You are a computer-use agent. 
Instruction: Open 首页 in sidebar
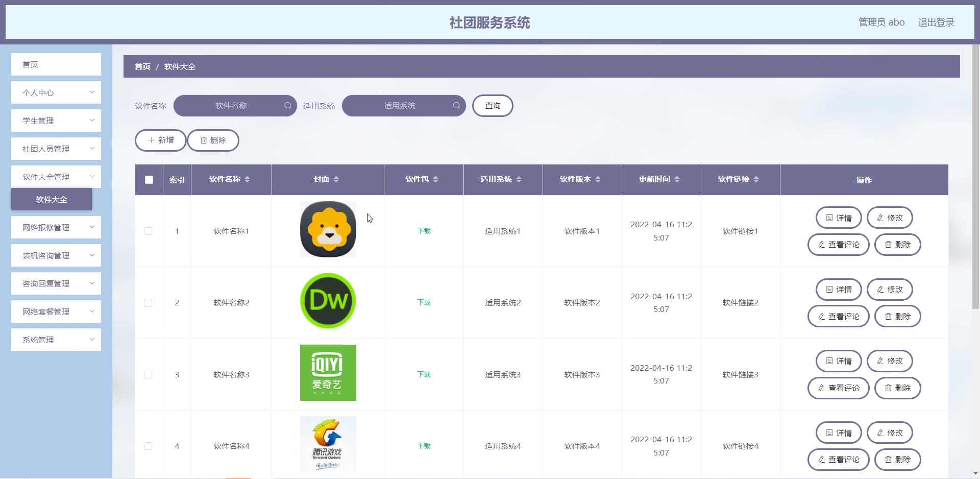tap(56, 64)
